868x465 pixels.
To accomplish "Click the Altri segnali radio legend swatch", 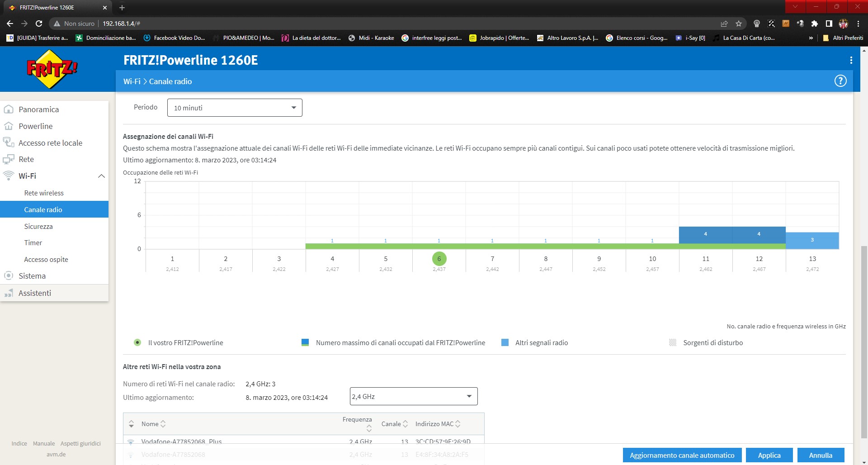I will (x=505, y=342).
